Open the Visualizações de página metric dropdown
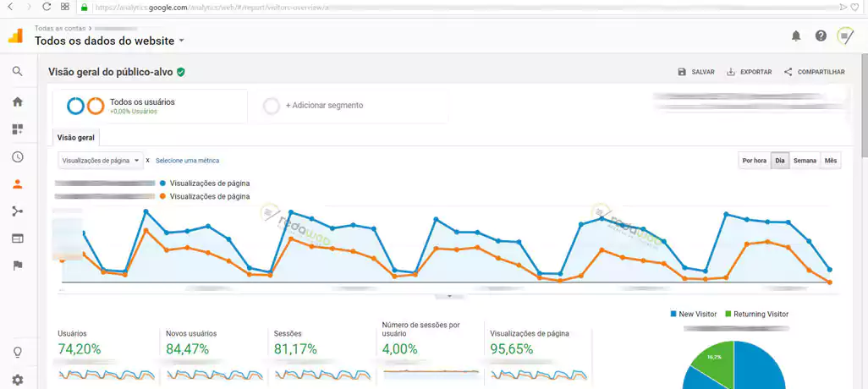 tap(100, 160)
